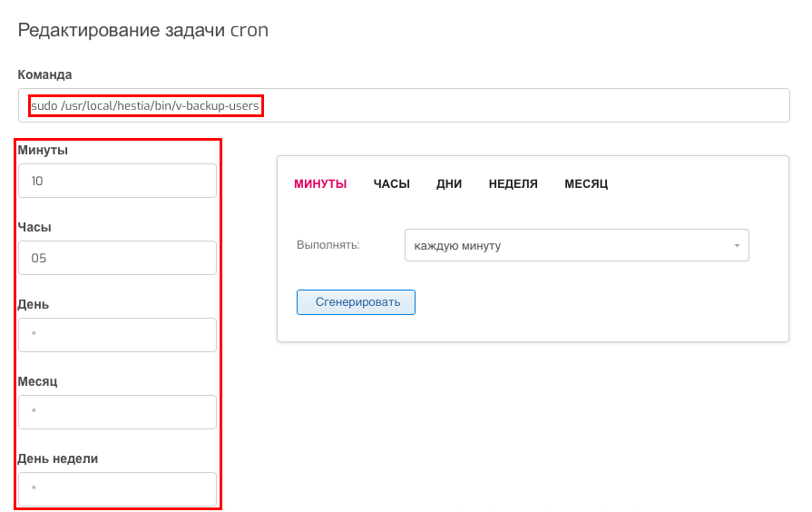This screenshot has height=512, width=812.
Task: Click the Часы field label
Action: tap(34, 227)
